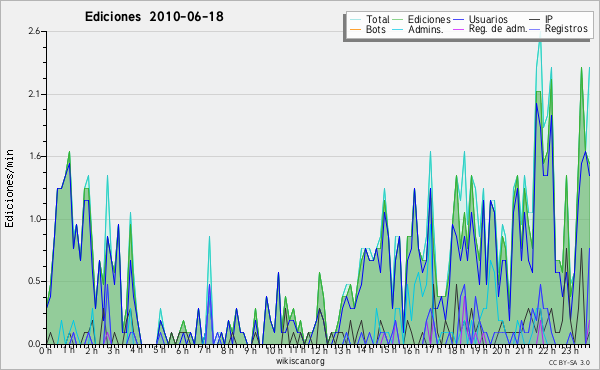Image resolution: width=600 pixels, height=370 pixels.
Task: Click the 0.0 y-axis value
Action: pyautogui.click(x=34, y=344)
